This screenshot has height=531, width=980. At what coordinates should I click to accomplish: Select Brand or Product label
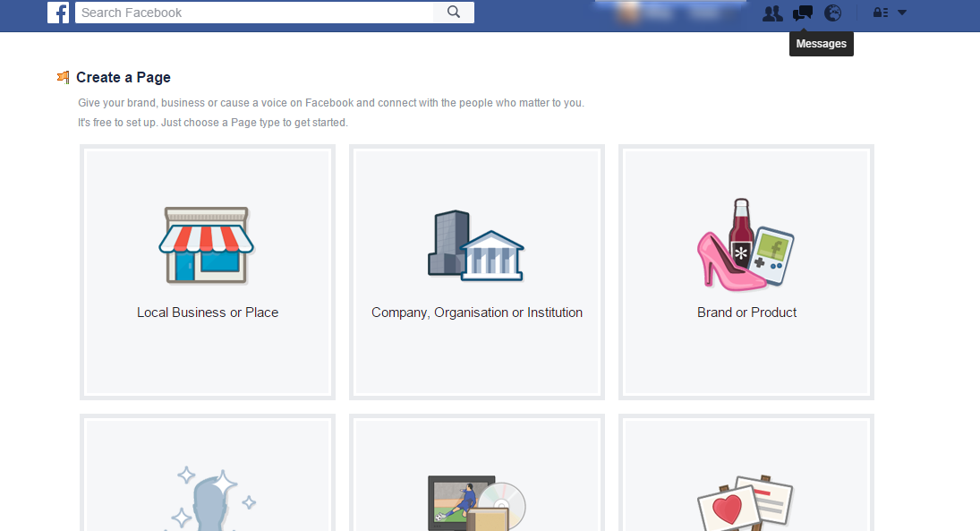(x=747, y=313)
